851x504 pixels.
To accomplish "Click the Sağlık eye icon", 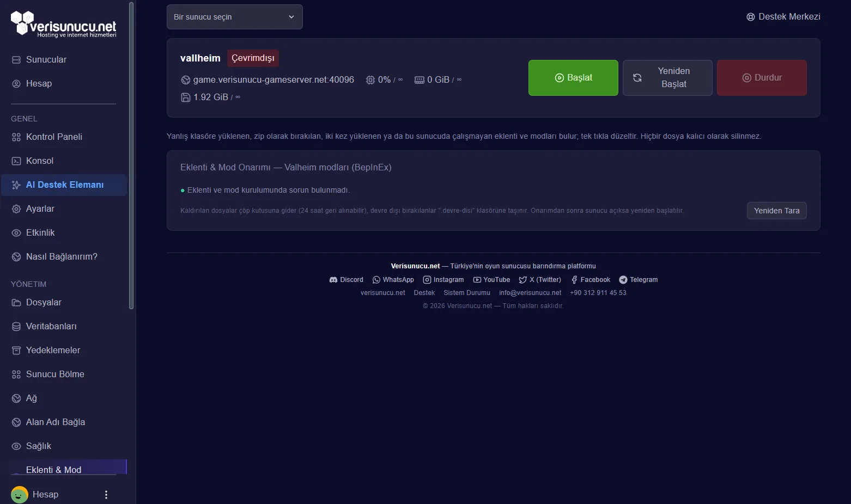I will (x=16, y=446).
